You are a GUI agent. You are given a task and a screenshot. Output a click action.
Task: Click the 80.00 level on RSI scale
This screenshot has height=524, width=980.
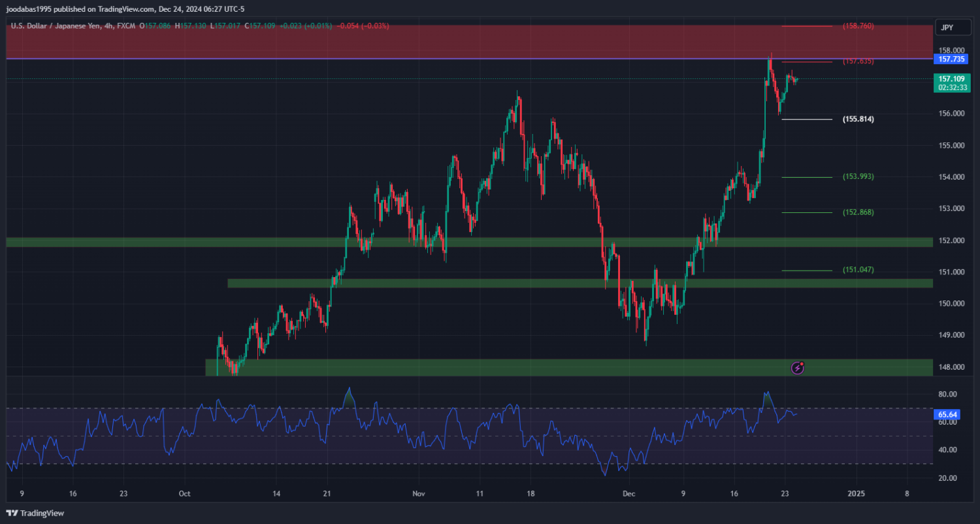pos(947,394)
